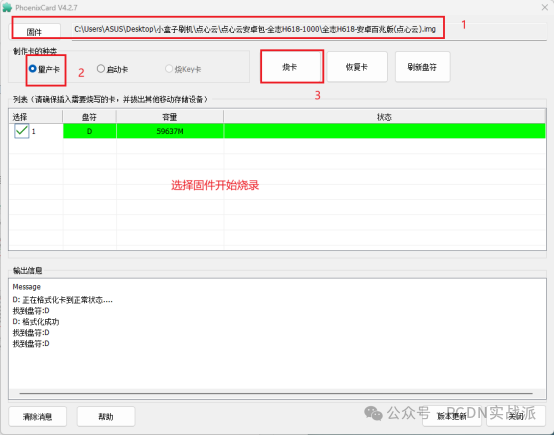This screenshot has width=554, height=435.
Task: Close the PhoenixCard window with X
Action: coord(544,7)
